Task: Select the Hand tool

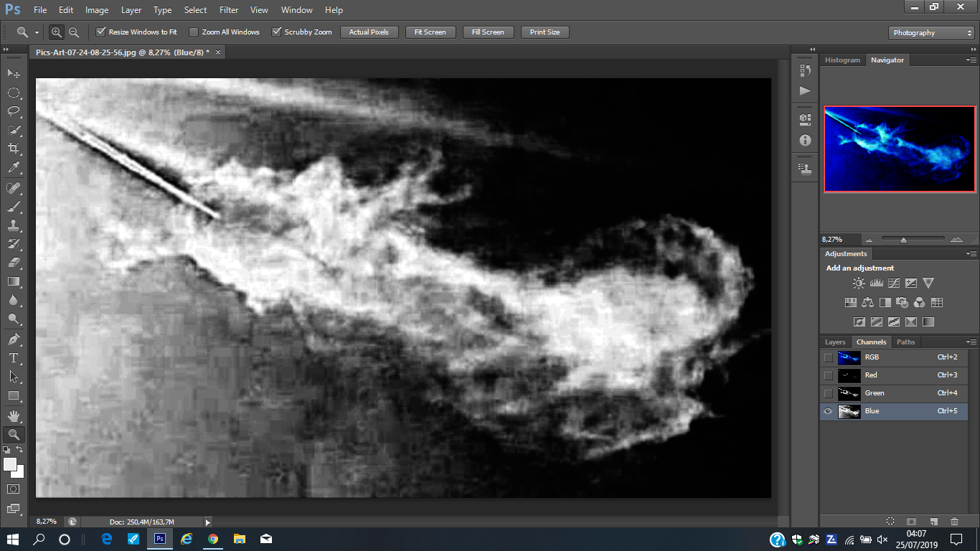Action: [x=13, y=415]
